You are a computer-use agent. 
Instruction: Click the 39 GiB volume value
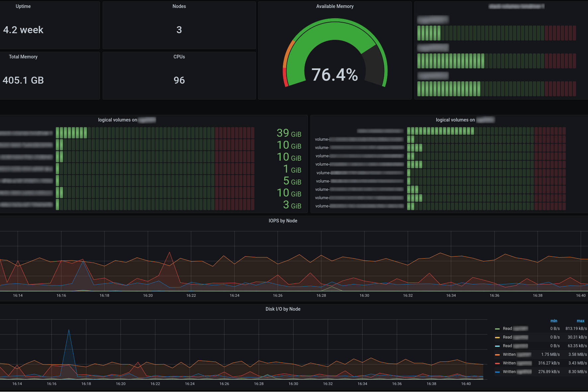(289, 133)
